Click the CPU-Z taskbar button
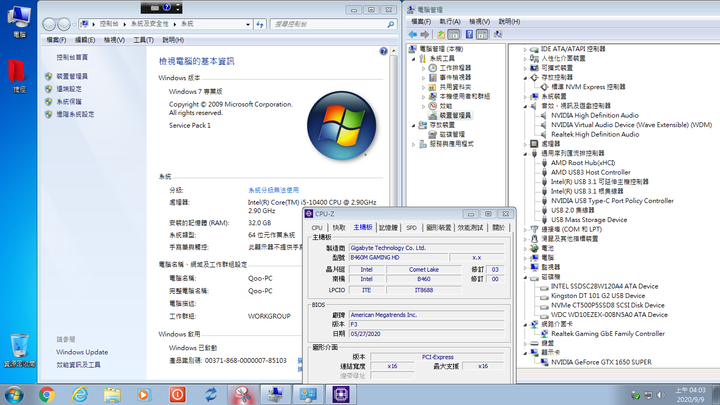 pyautogui.click(x=341, y=394)
